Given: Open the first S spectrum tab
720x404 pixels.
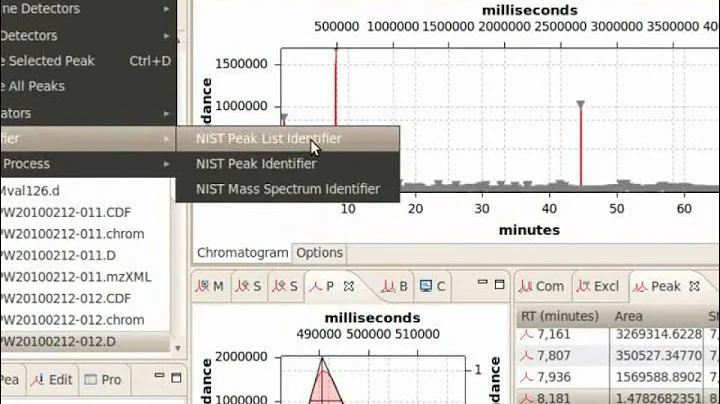Looking at the screenshot, I should tap(248, 286).
